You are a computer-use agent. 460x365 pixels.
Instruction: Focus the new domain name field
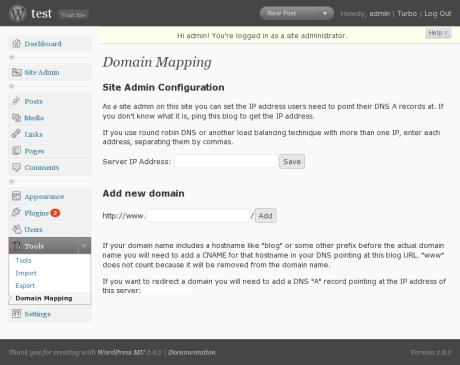point(198,216)
